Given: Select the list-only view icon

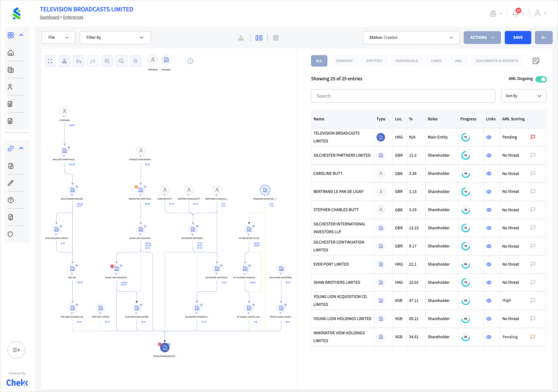Looking at the screenshot, I should tap(276, 38).
